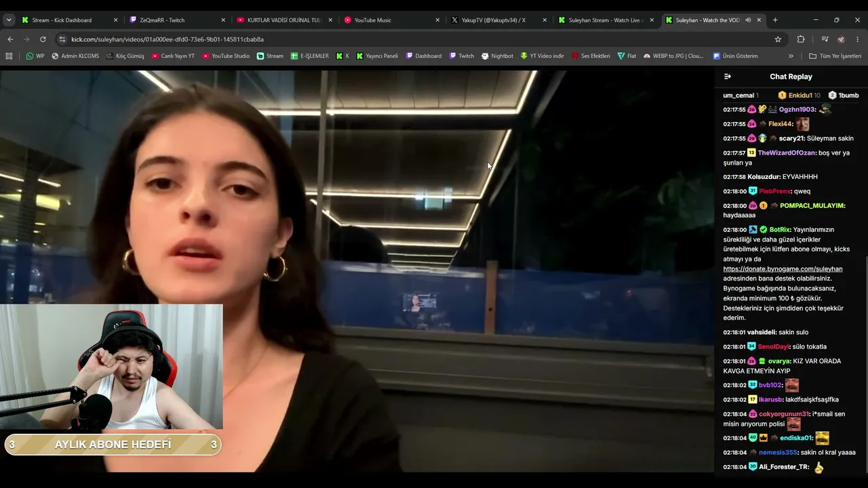This screenshot has width=868, height=488.
Task: Open the E-İŞLEMLER bookmark
Action: point(310,56)
